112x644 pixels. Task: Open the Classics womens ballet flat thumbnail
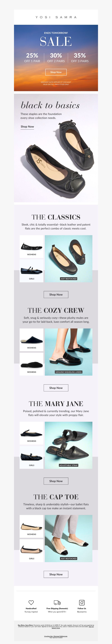pos(32,246)
